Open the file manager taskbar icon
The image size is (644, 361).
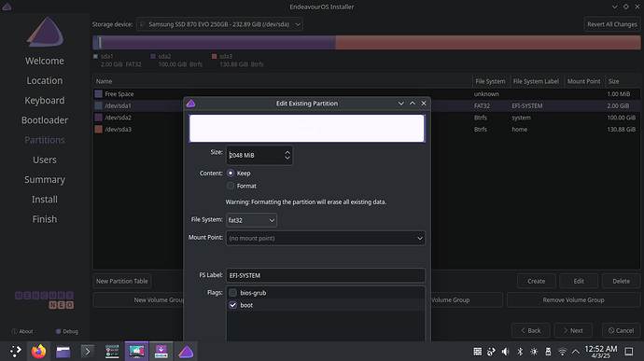coord(63,352)
